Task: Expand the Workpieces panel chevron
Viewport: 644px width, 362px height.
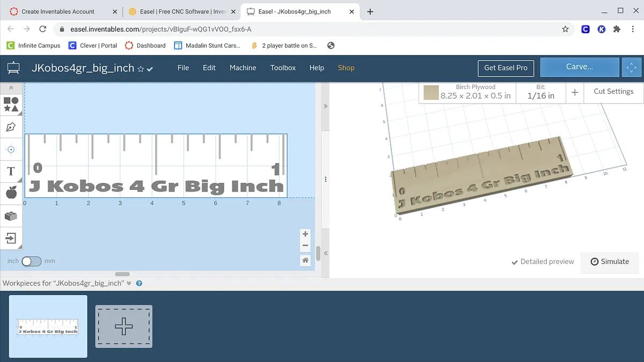Action: 129,283
